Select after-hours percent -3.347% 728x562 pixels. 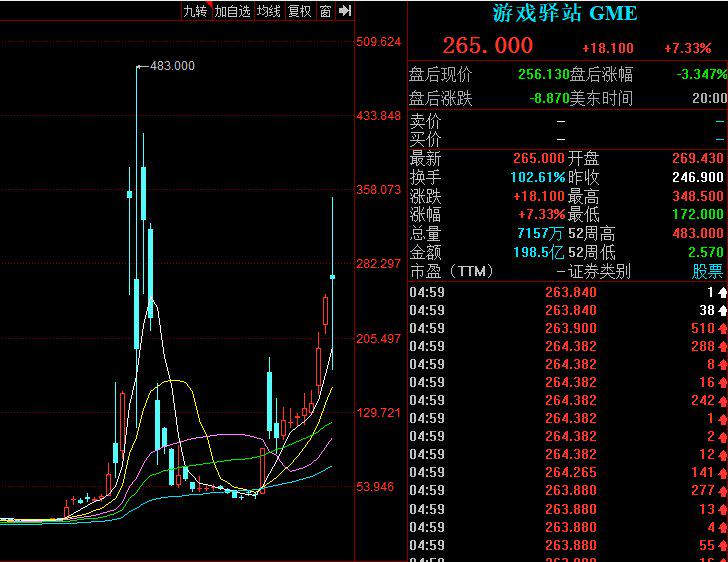coord(702,74)
